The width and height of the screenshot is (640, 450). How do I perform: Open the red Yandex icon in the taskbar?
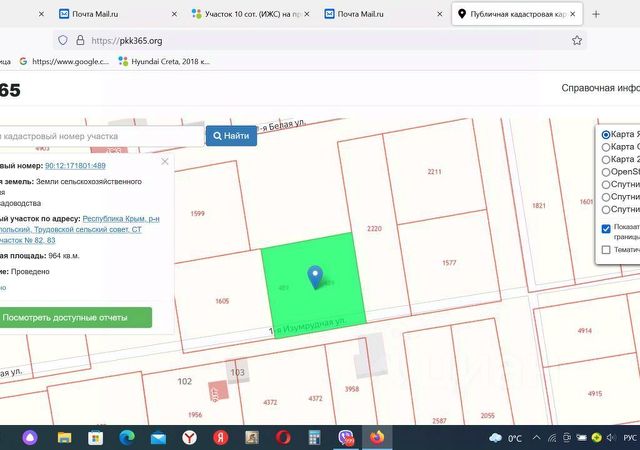(221, 438)
